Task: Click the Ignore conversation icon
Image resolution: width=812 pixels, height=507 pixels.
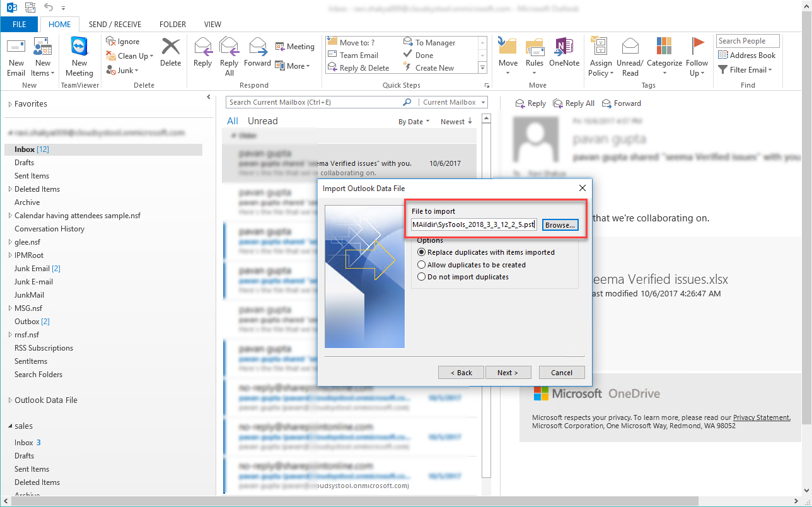Action: (x=111, y=42)
